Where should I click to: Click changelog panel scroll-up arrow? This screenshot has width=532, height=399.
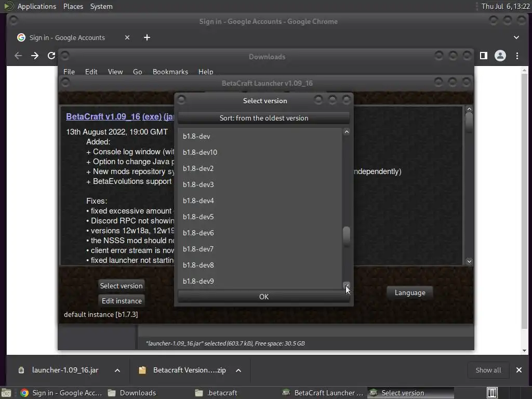(x=469, y=109)
